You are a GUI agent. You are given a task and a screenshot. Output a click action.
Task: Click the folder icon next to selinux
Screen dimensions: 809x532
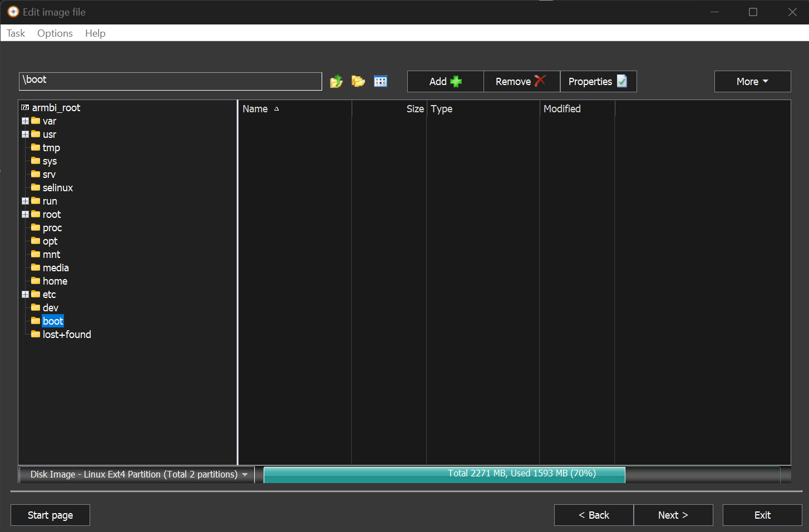pyautogui.click(x=36, y=187)
